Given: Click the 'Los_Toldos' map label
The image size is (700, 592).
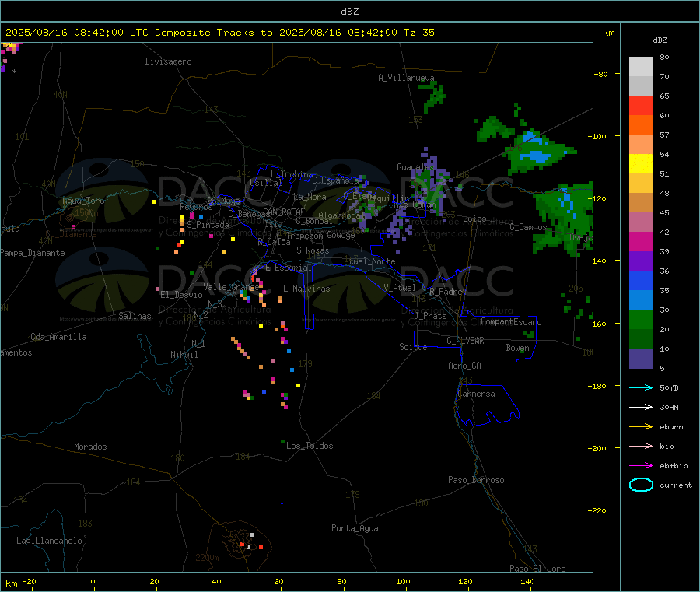Looking at the screenshot, I should coord(310,446).
